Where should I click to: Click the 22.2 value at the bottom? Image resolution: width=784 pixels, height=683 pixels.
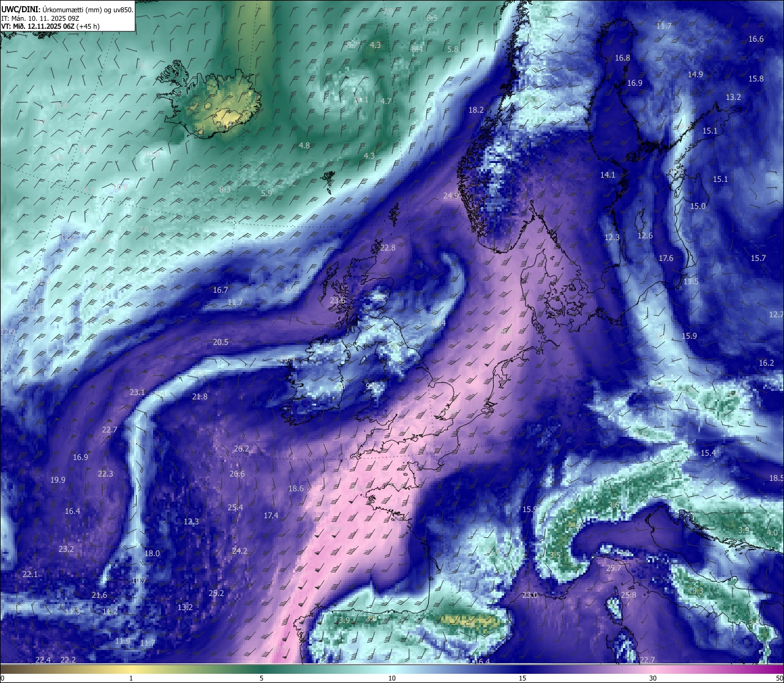point(68,660)
